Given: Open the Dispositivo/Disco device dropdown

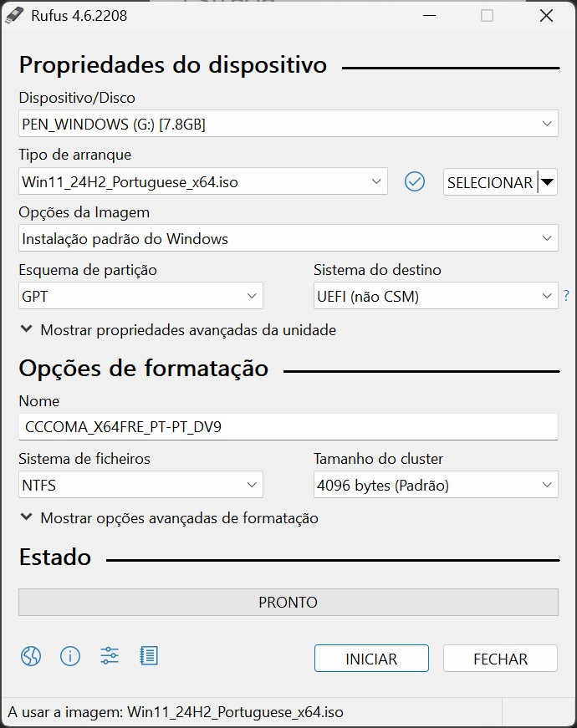Looking at the screenshot, I should coord(288,125).
